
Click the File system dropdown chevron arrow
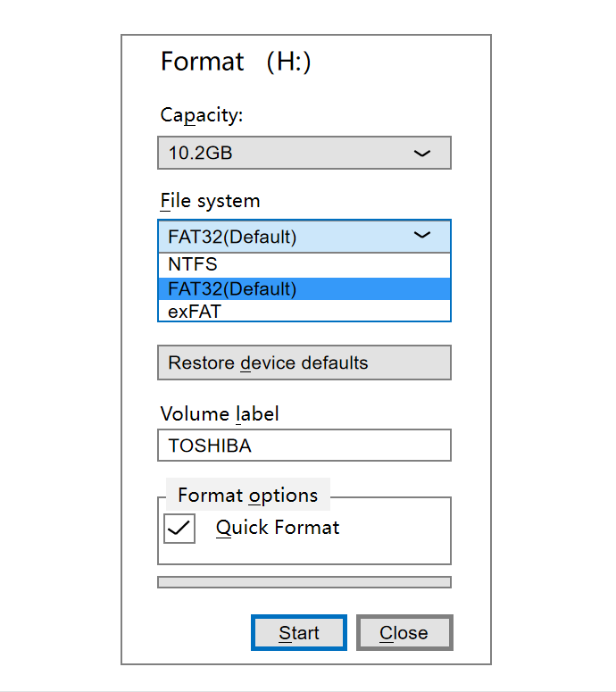pyautogui.click(x=422, y=235)
